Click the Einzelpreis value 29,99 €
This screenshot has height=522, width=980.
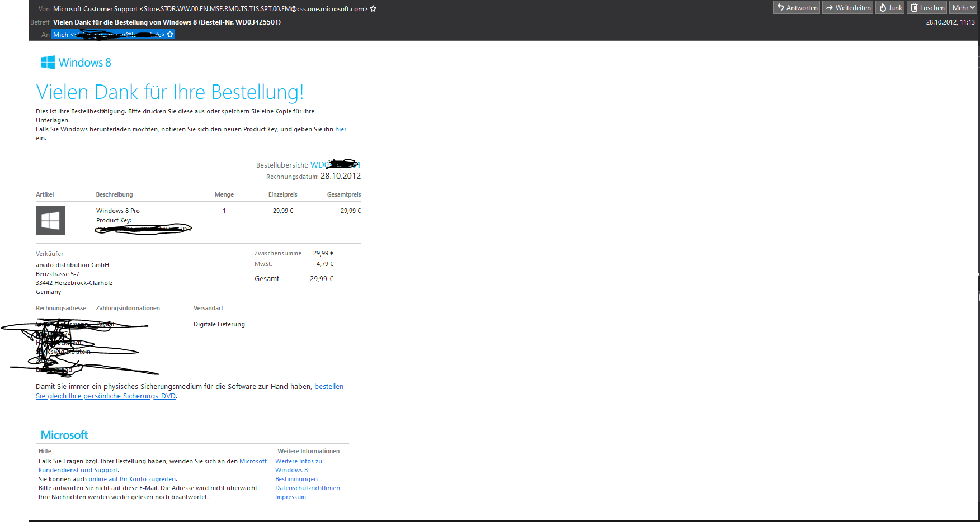tap(283, 211)
